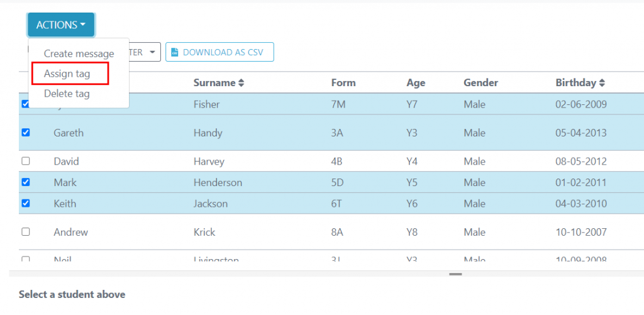Check the box next to Andrew Krick
Image resolution: width=644 pixels, height=315 pixels.
click(x=25, y=231)
